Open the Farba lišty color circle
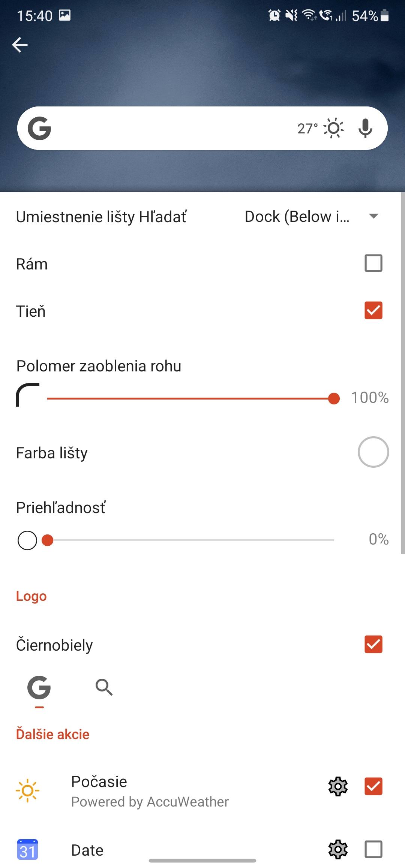This screenshot has height=868, width=405. click(373, 452)
